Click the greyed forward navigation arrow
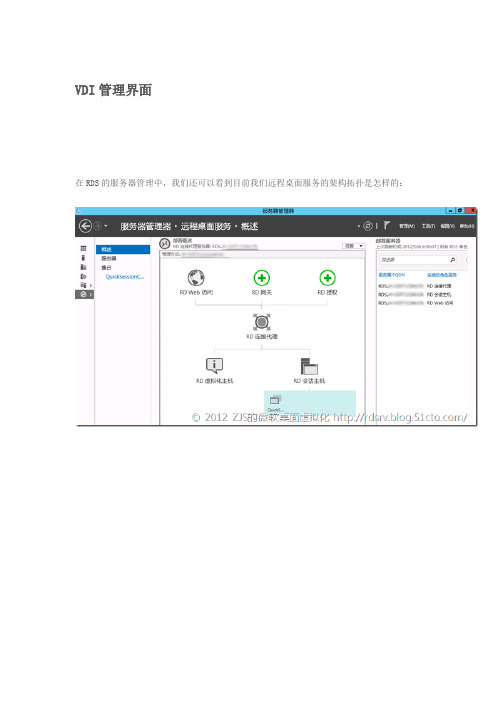 coord(97,226)
